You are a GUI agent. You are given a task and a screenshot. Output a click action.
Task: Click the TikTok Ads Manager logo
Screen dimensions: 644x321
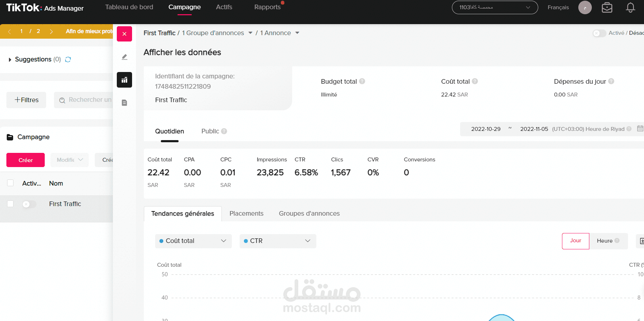coord(45,8)
